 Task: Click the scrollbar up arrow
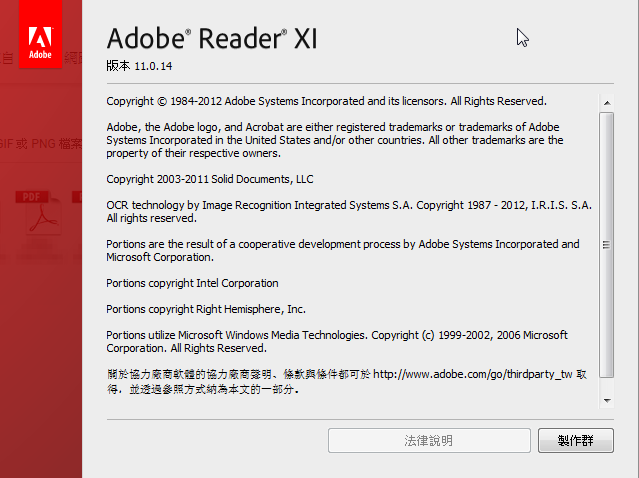coord(607,103)
